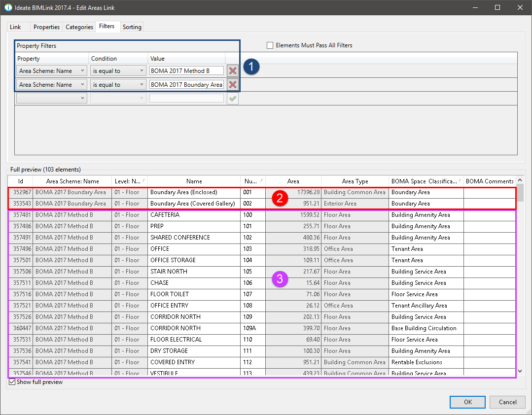The width and height of the screenshot is (532, 415).
Task: Enable Elements Must Pass All Filters
Action: tap(270, 45)
